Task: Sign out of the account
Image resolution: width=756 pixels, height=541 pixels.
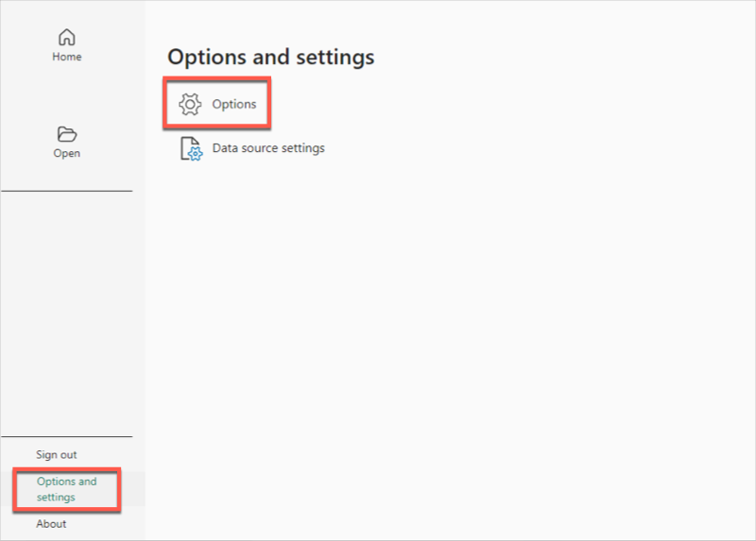Action: [57, 455]
